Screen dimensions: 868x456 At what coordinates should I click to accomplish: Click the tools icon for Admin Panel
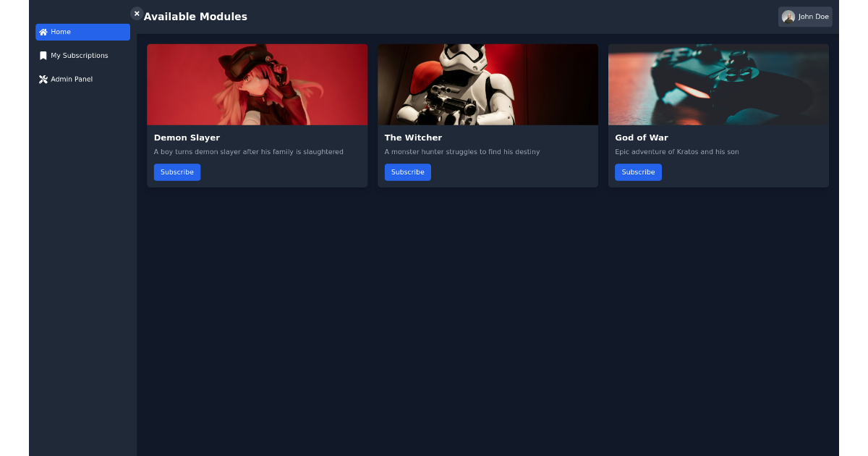point(43,80)
